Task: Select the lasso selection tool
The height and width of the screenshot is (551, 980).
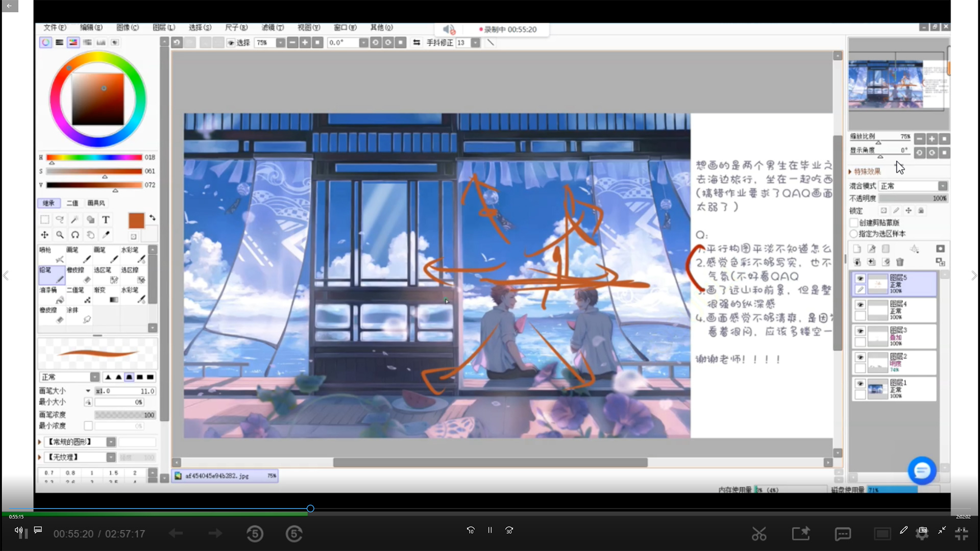Action: (x=60, y=220)
